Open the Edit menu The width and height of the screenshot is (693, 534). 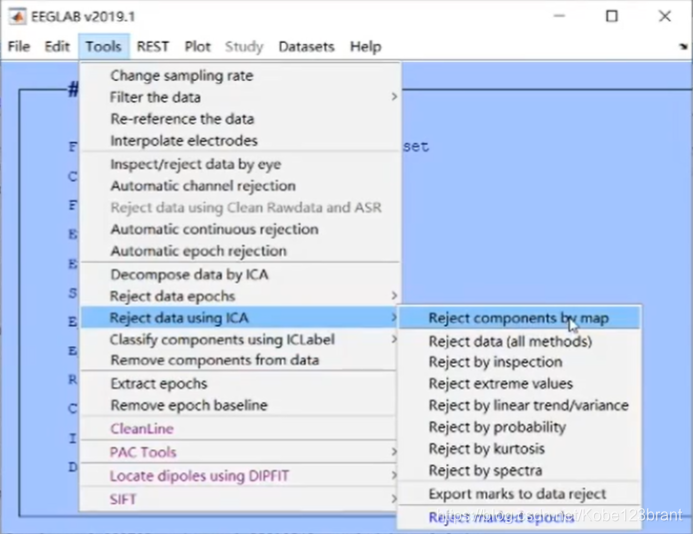coord(57,46)
